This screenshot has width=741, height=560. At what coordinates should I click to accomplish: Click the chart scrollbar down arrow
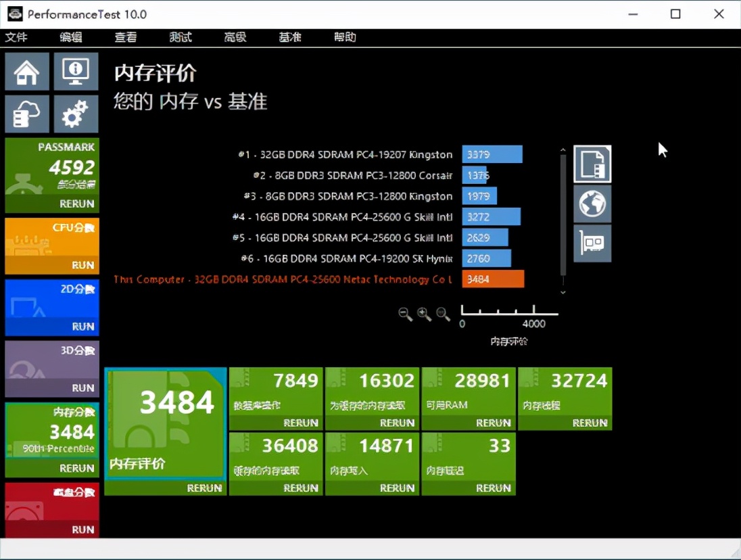pos(563,291)
